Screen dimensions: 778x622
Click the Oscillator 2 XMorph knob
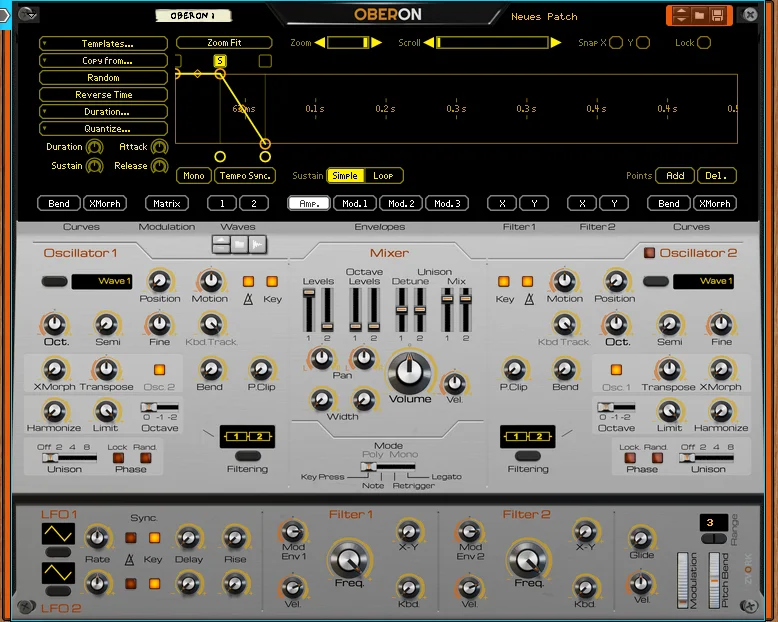[x=720, y=369]
